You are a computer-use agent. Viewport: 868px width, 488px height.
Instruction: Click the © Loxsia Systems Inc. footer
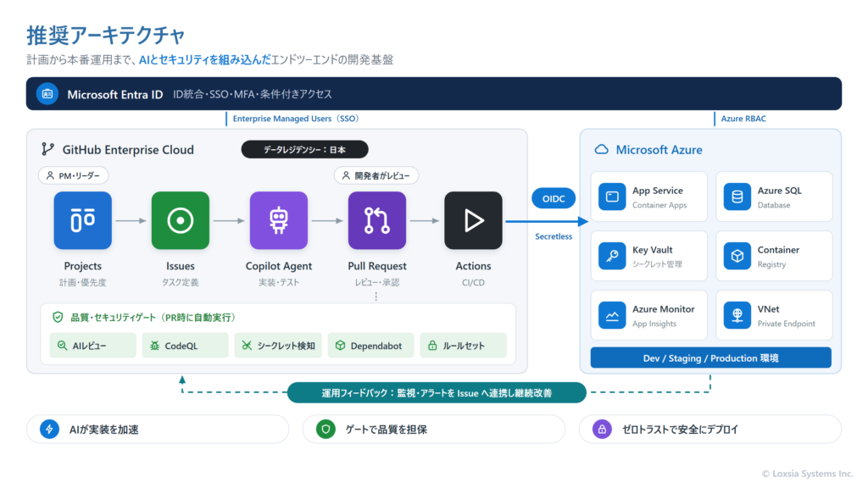[808, 474]
